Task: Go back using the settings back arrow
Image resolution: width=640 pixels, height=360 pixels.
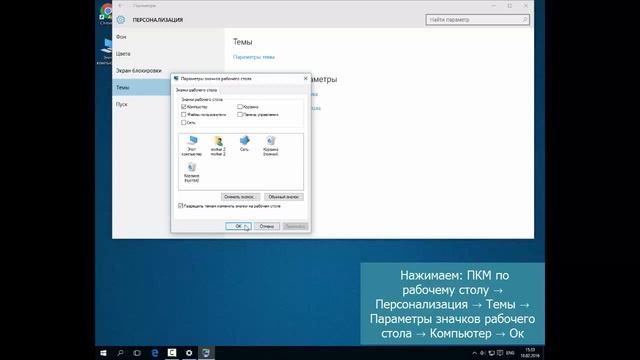Action: click(121, 6)
